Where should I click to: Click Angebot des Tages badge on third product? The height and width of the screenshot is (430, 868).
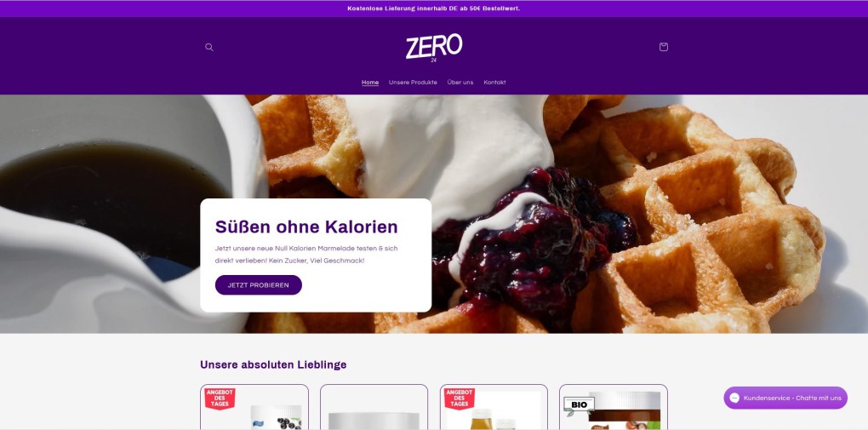(x=460, y=398)
